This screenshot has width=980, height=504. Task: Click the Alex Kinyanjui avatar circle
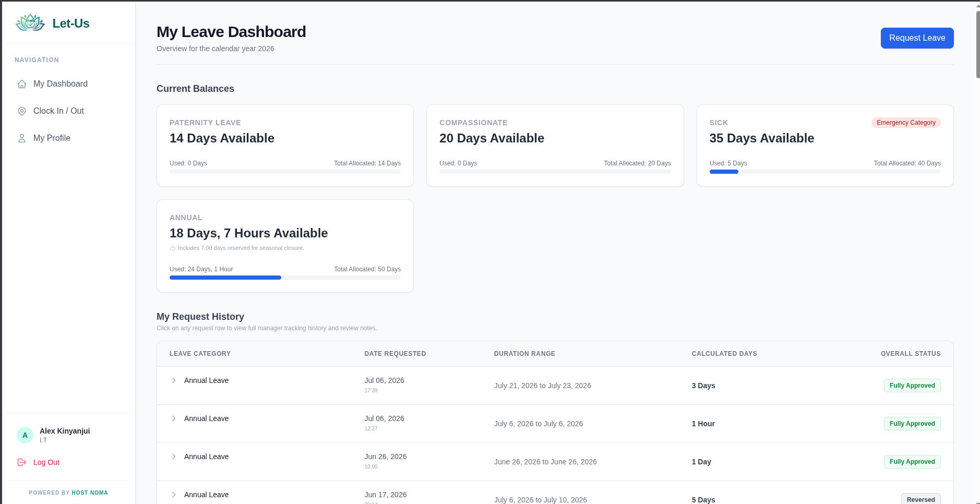(25, 435)
